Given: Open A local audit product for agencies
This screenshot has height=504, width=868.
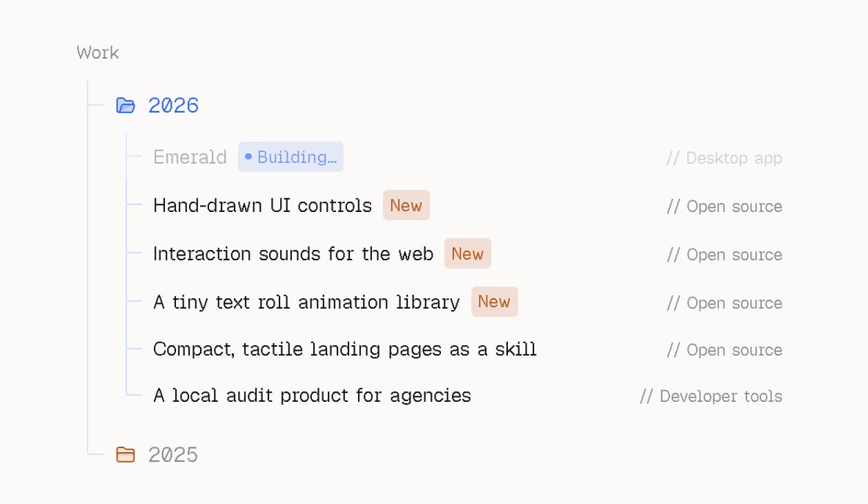Looking at the screenshot, I should click(x=312, y=396).
